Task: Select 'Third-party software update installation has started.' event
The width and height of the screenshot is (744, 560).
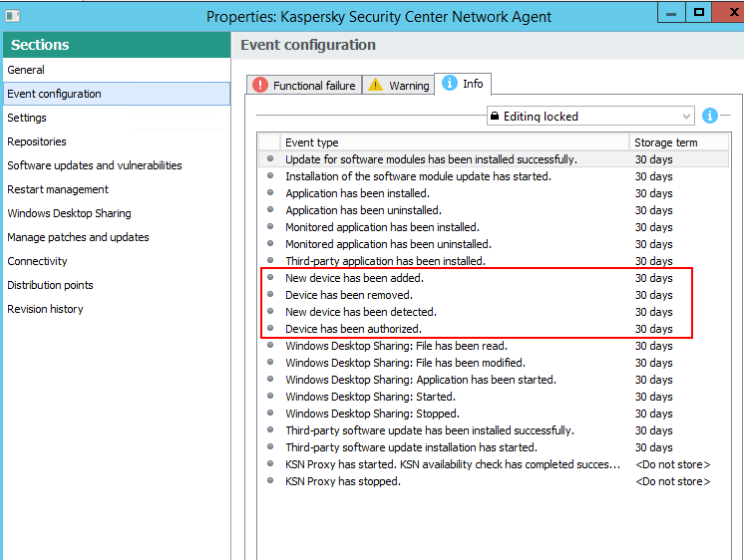Action: pyautogui.click(x=494, y=447)
